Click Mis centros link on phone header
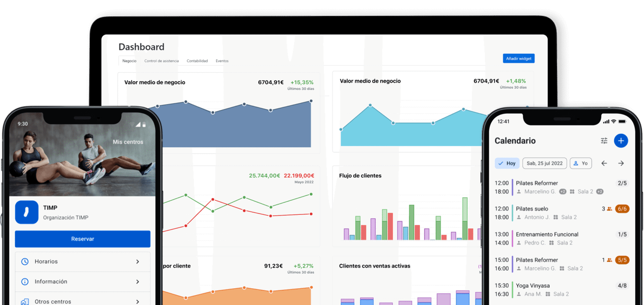The image size is (644, 305). 128,142
